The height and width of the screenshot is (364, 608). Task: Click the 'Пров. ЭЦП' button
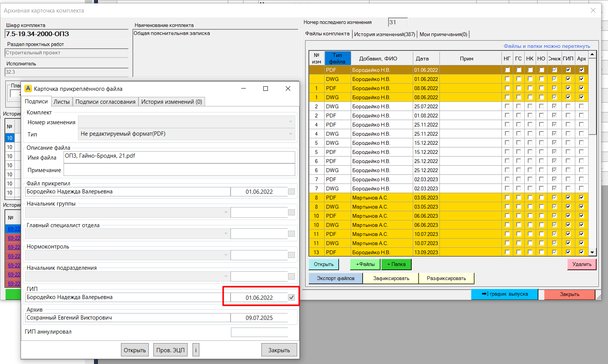pos(170,350)
